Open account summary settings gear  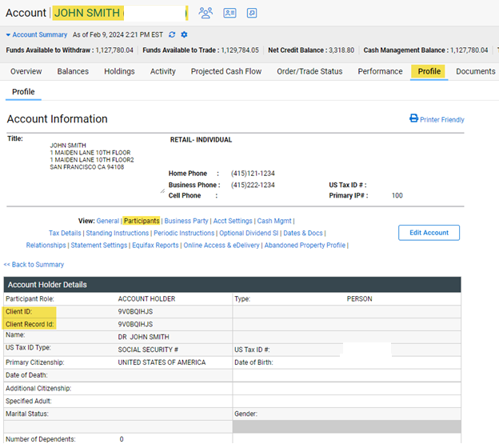pyautogui.click(x=184, y=35)
